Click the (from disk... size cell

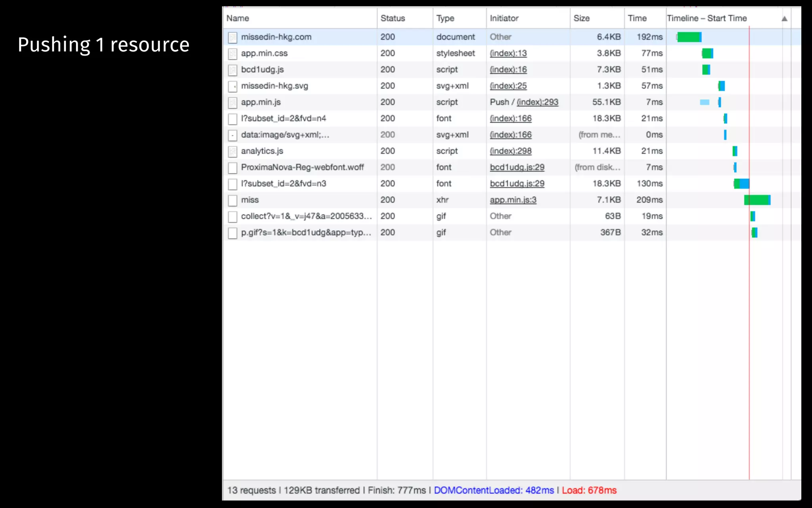coord(598,167)
